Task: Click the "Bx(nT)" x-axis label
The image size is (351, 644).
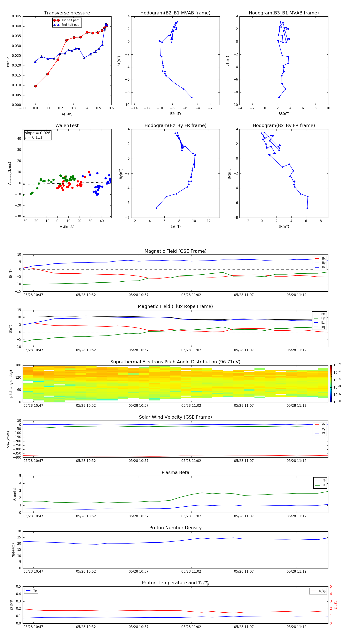Action: tap(284, 227)
